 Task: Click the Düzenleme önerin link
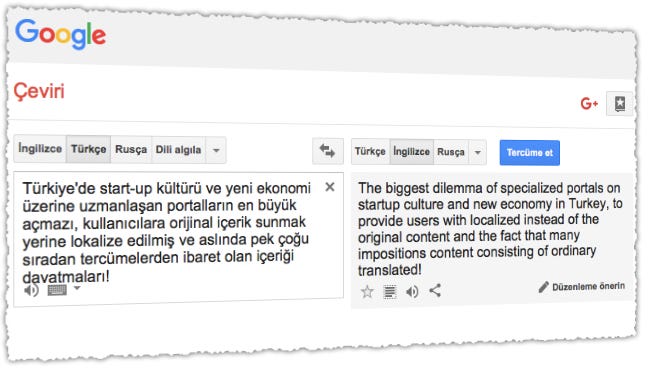[582, 287]
